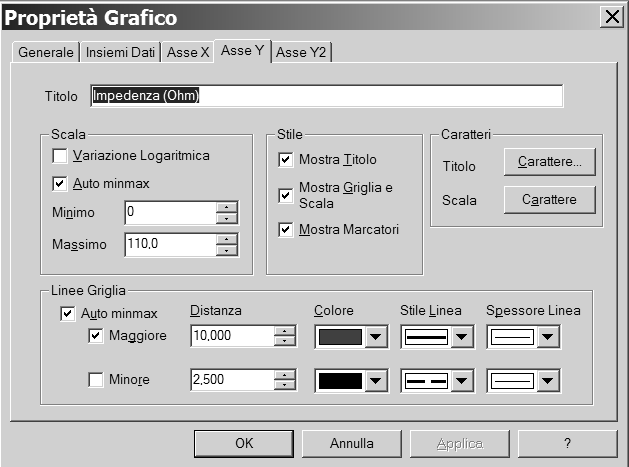Toggle Auto minmax in Scala group
Screen dimensions: 629x467
[60, 184]
